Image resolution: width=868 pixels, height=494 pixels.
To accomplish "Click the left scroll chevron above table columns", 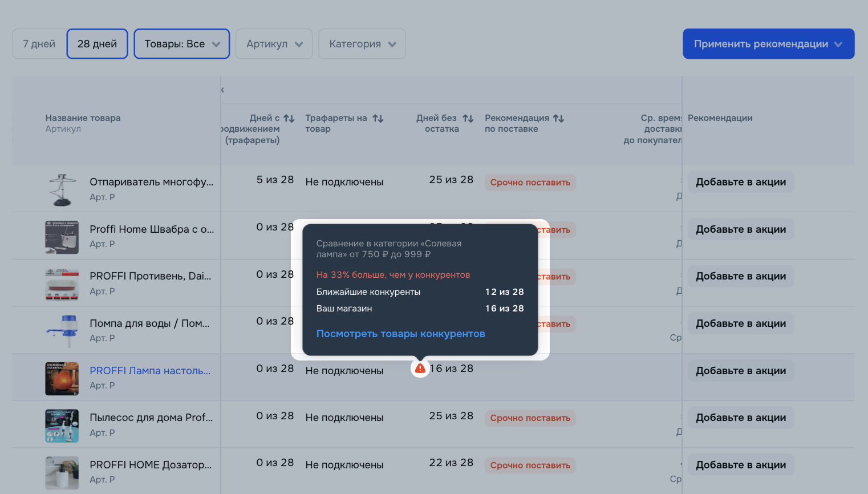I will [x=222, y=90].
